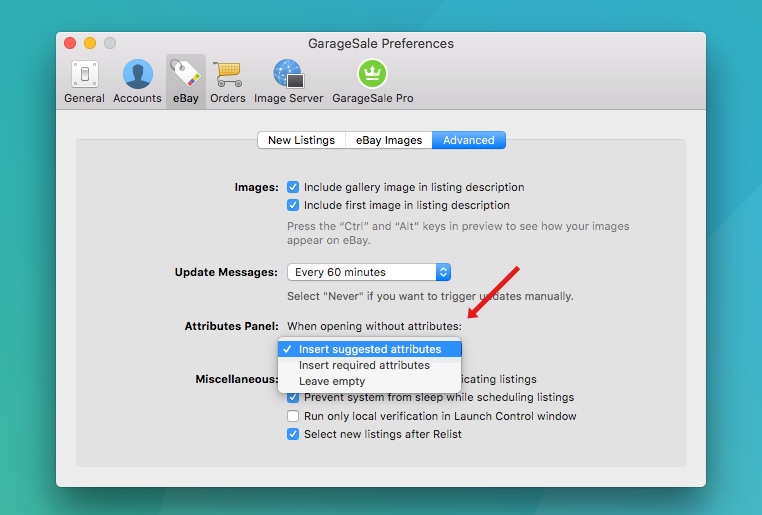
Task: Toggle Prevent system from sleep while scheduling
Action: click(293, 397)
